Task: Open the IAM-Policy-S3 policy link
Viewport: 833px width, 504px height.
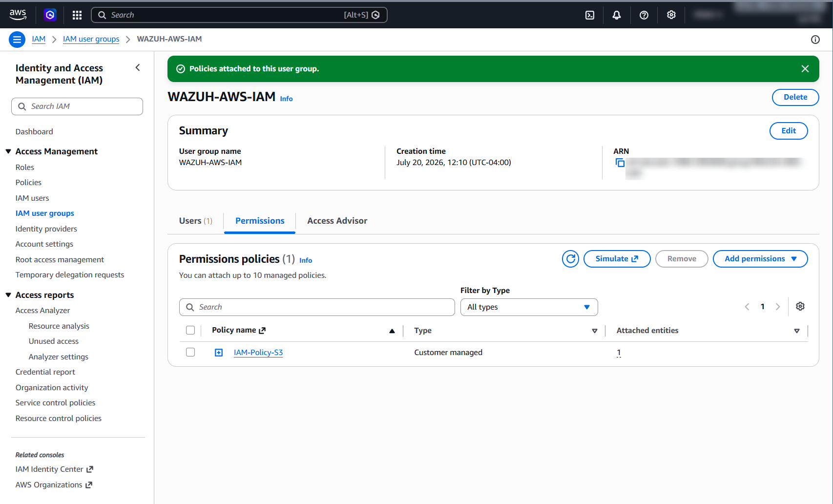Action: (258, 353)
